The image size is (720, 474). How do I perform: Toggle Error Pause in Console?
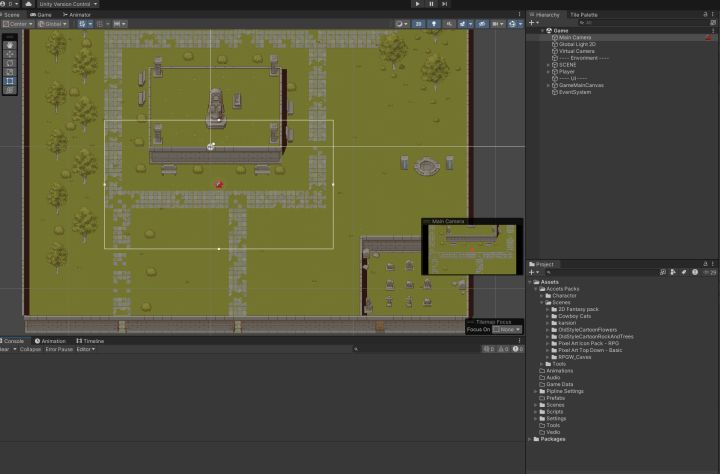click(x=59, y=349)
